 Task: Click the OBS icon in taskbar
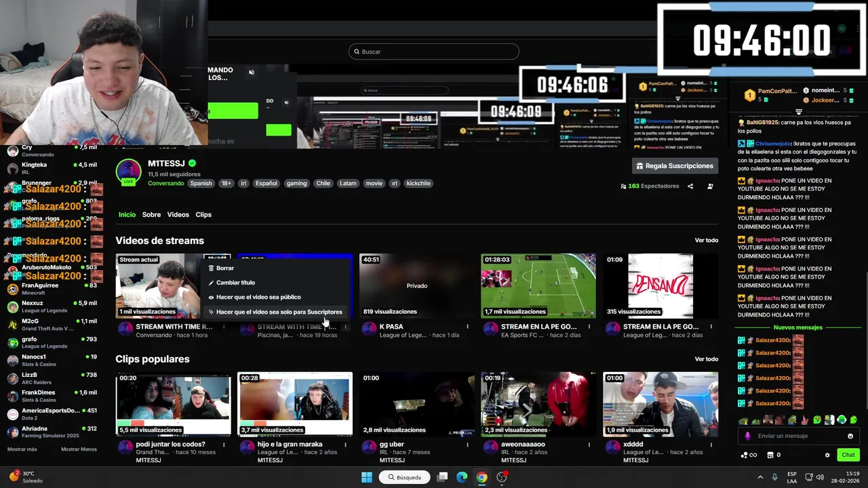coord(502,477)
